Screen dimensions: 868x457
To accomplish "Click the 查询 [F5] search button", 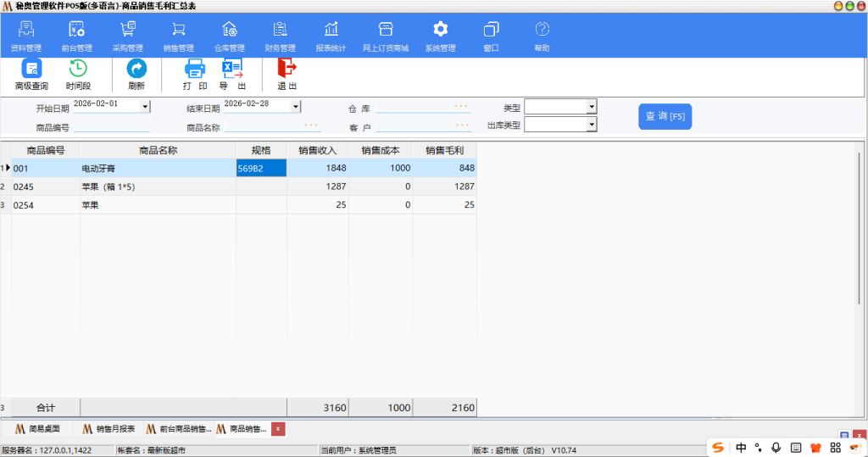I will coord(665,116).
